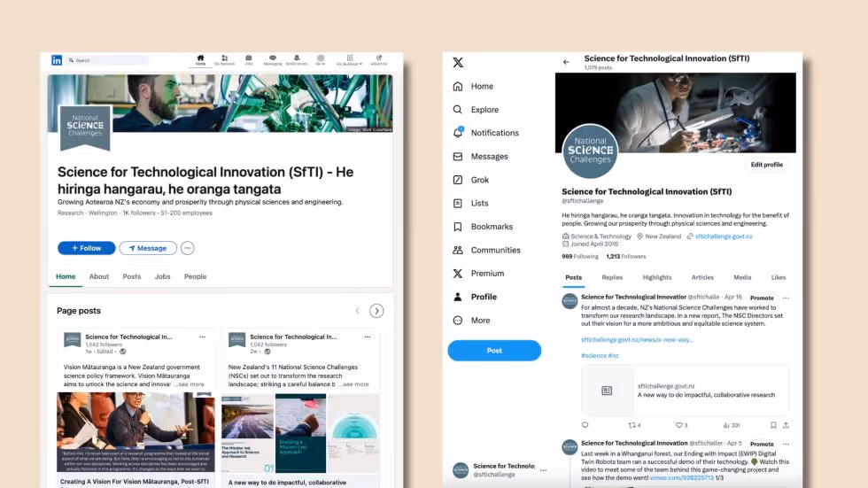The width and height of the screenshot is (868, 488).
Task: Click 969 Following count
Action: click(579, 257)
